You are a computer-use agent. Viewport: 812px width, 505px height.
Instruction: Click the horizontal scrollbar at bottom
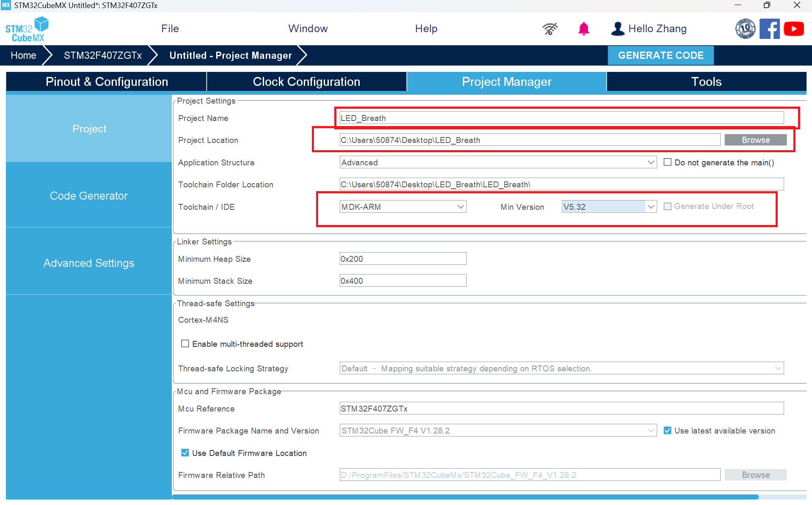click(x=465, y=497)
